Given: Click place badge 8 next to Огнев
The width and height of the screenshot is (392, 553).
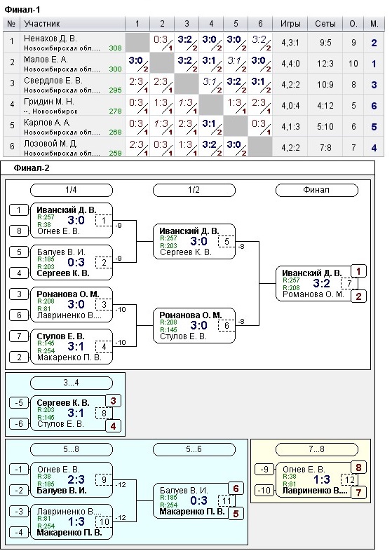Looking at the screenshot, I should 358,467.
